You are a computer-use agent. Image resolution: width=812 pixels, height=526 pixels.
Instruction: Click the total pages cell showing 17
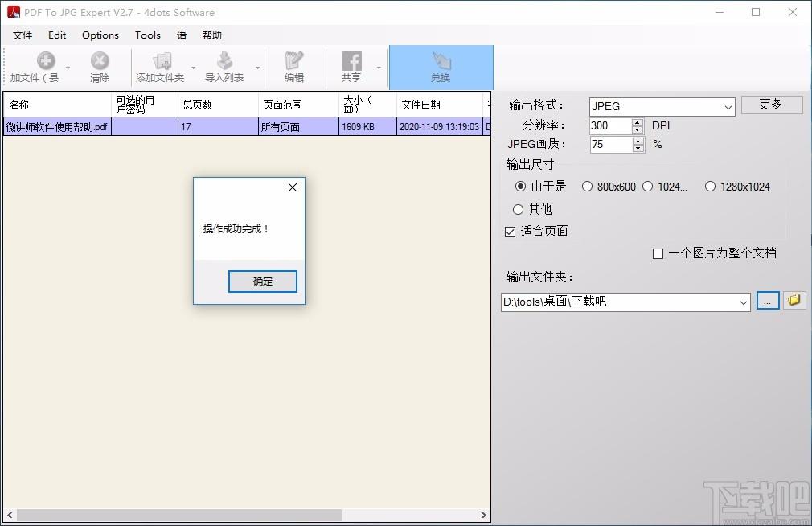tap(218, 127)
